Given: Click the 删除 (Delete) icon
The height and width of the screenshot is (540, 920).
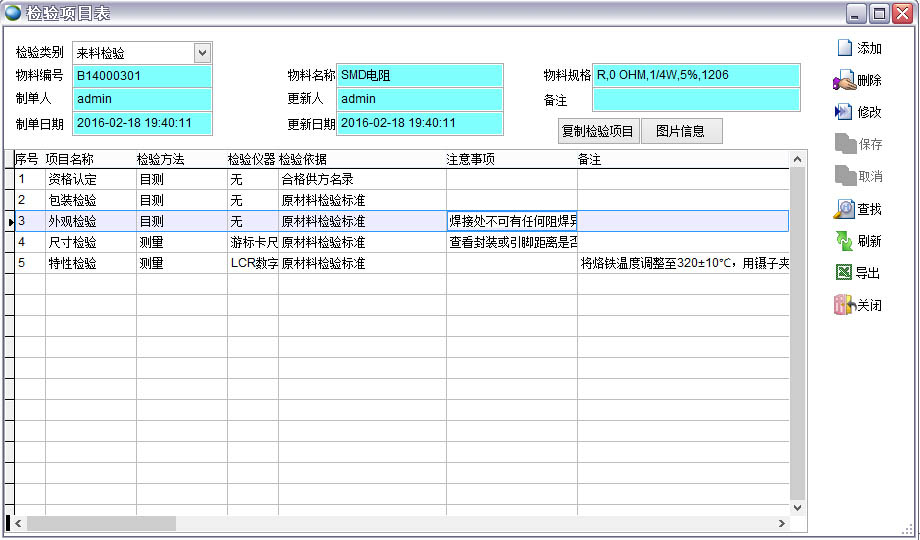Looking at the screenshot, I should [x=844, y=81].
